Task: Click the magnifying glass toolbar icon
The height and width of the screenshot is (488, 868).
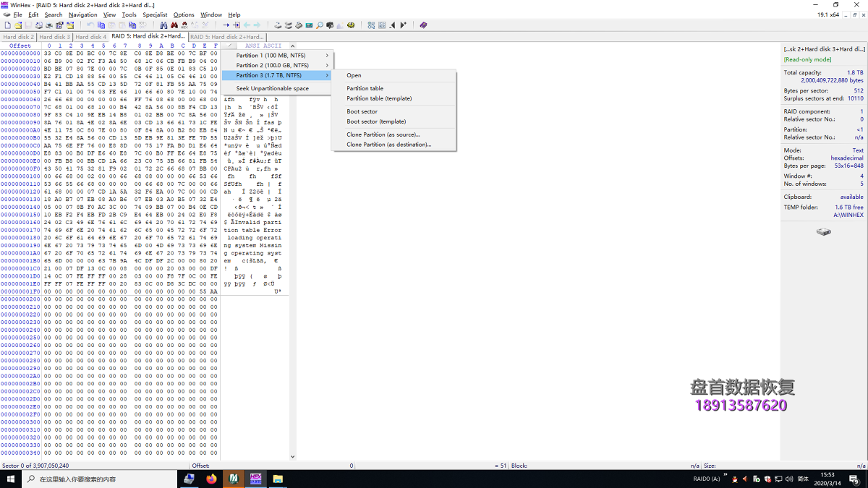Action: click(319, 25)
